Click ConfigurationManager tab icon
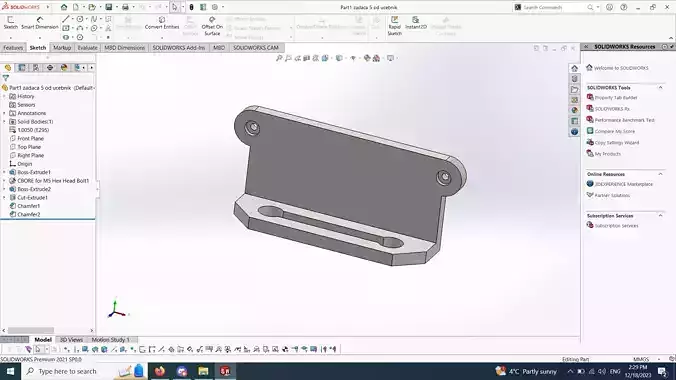This screenshot has height=380, width=676. point(36,68)
